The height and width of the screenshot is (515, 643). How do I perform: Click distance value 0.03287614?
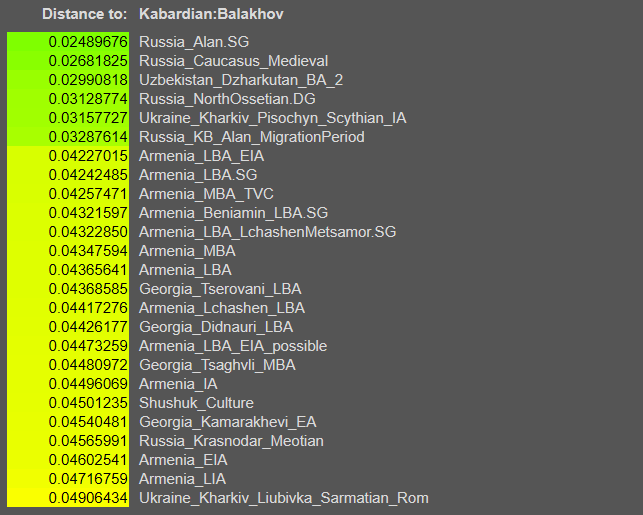pyautogui.click(x=88, y=137)
